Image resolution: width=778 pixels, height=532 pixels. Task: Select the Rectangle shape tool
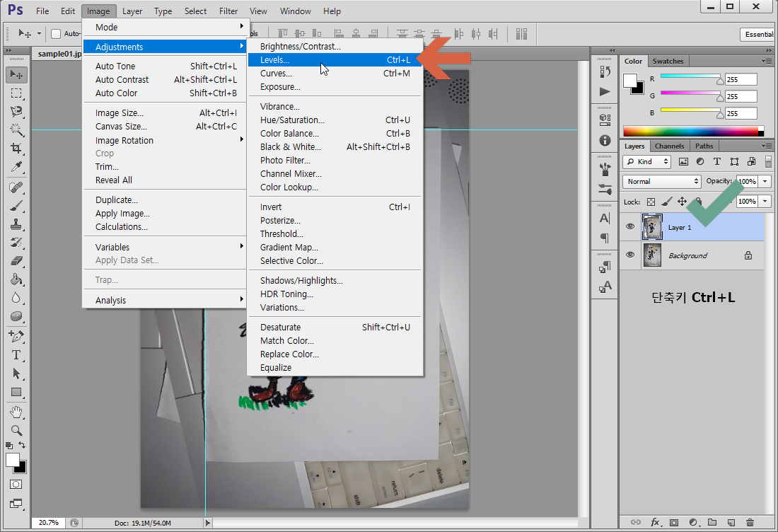tap(16, 392)
